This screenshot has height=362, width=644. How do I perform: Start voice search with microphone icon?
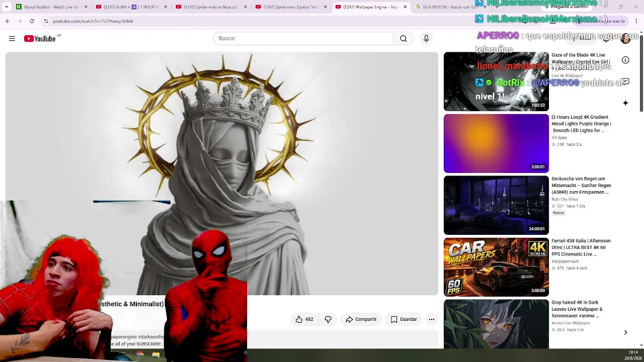point(426,39)
